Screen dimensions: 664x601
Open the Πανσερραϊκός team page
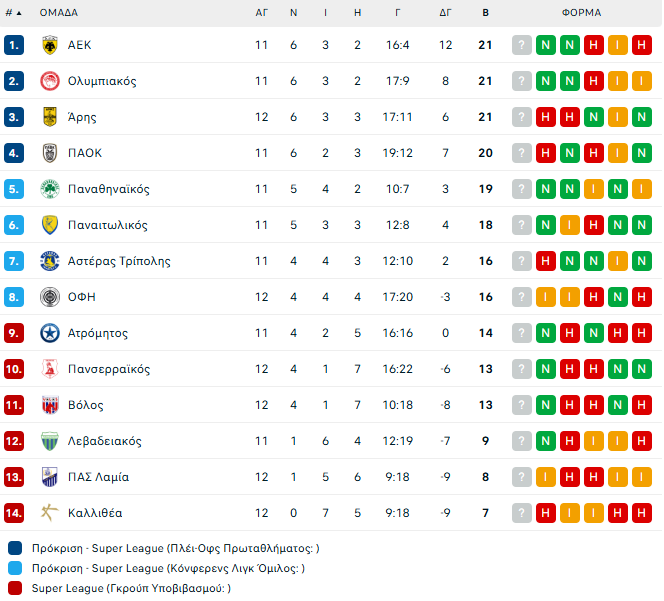pyautogui.click(x=109, y=369)
